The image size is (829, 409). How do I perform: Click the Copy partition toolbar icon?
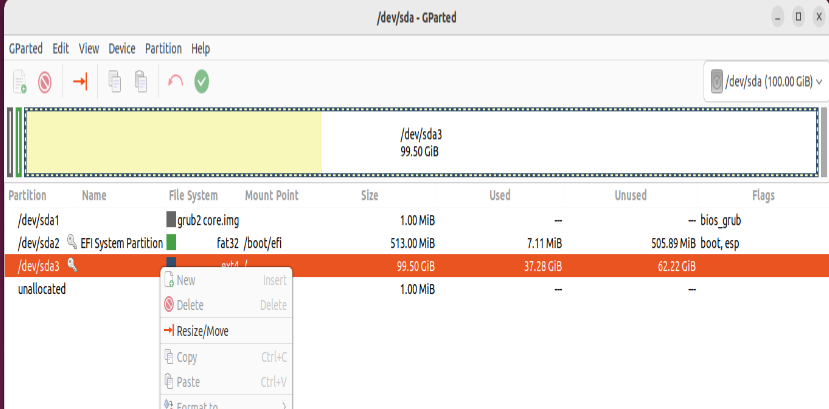(x=114, y=82)
